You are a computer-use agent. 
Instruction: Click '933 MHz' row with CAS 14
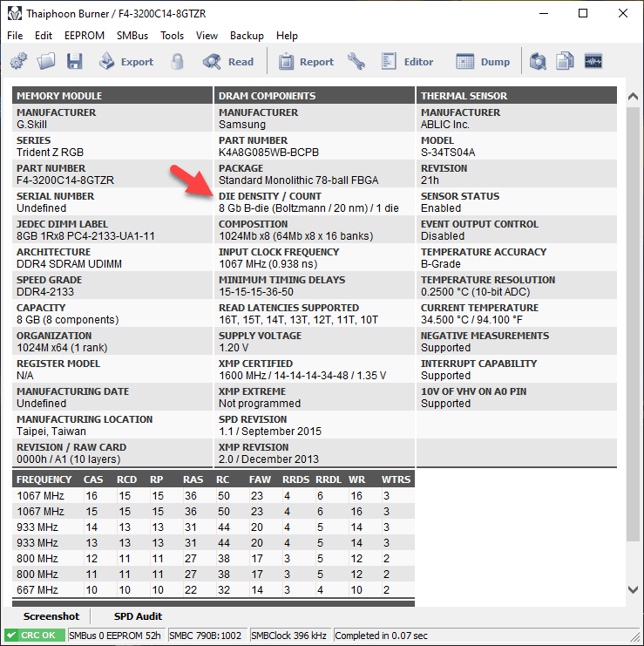(214, 527)
